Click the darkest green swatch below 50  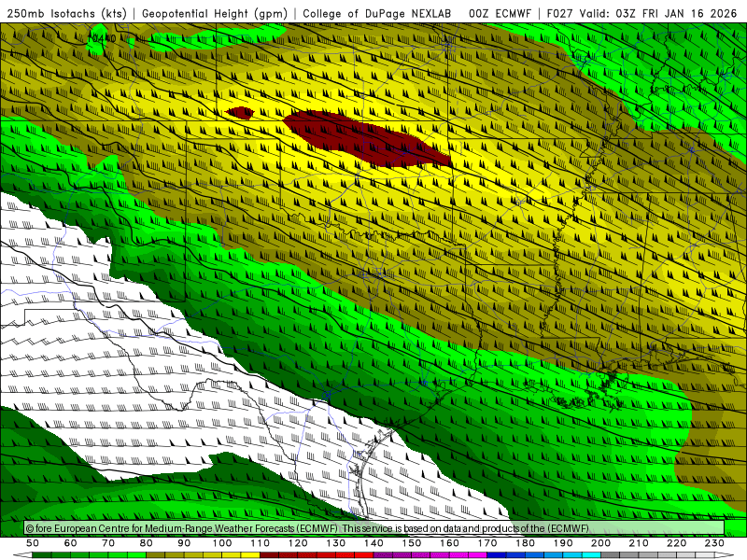point(42,555)
